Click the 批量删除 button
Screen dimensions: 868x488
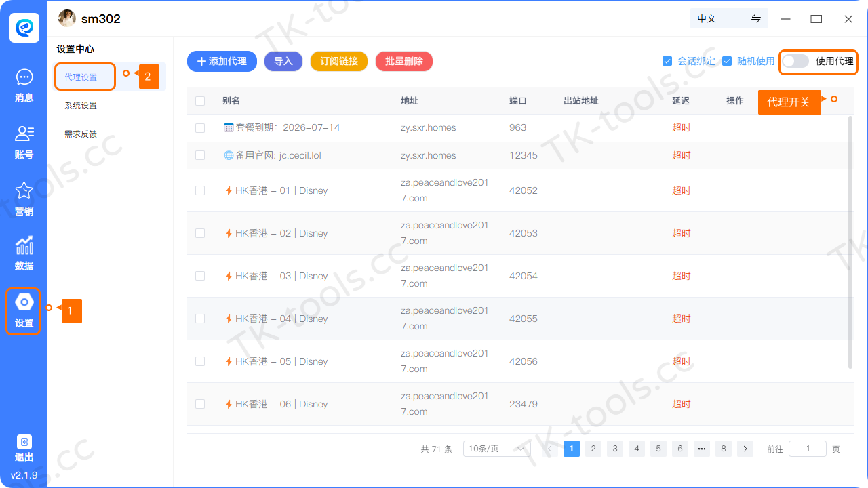click(x=404, y=61)
